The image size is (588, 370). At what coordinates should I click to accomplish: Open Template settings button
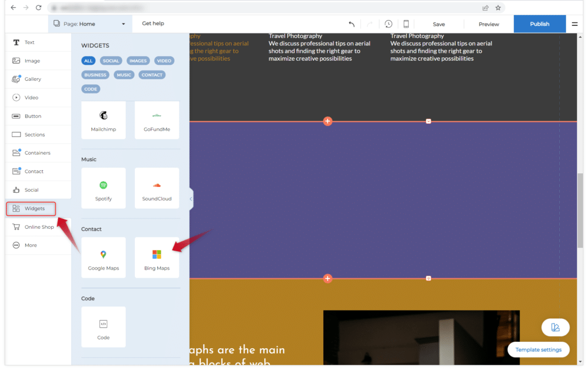[538, 349]
